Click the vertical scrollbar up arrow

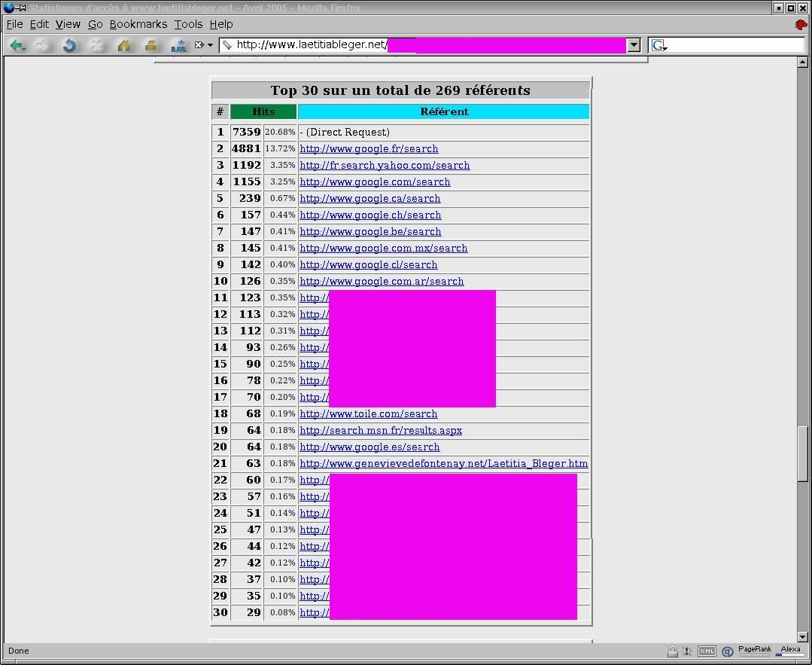click(x=802, y=63)
